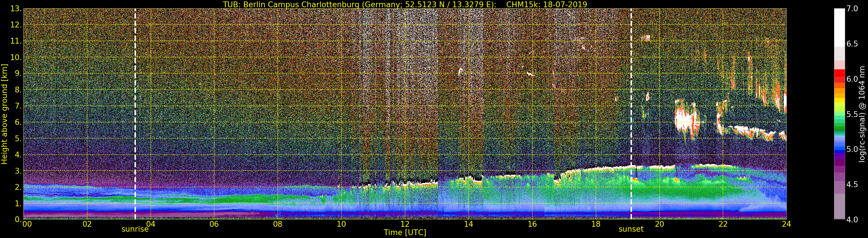Click time axis tick '08'
The image size is (868, 238).
click(x=278, y=224)
